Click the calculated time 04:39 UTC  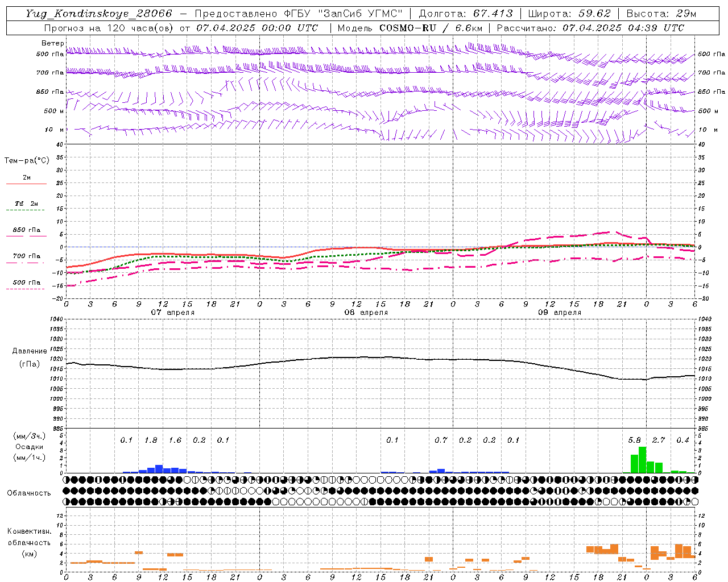pos(656,28)
